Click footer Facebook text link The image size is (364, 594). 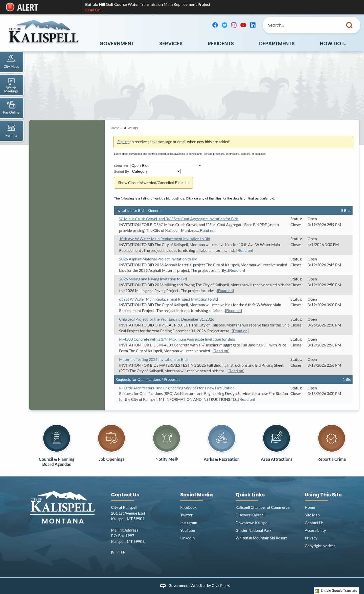point(188,508)
